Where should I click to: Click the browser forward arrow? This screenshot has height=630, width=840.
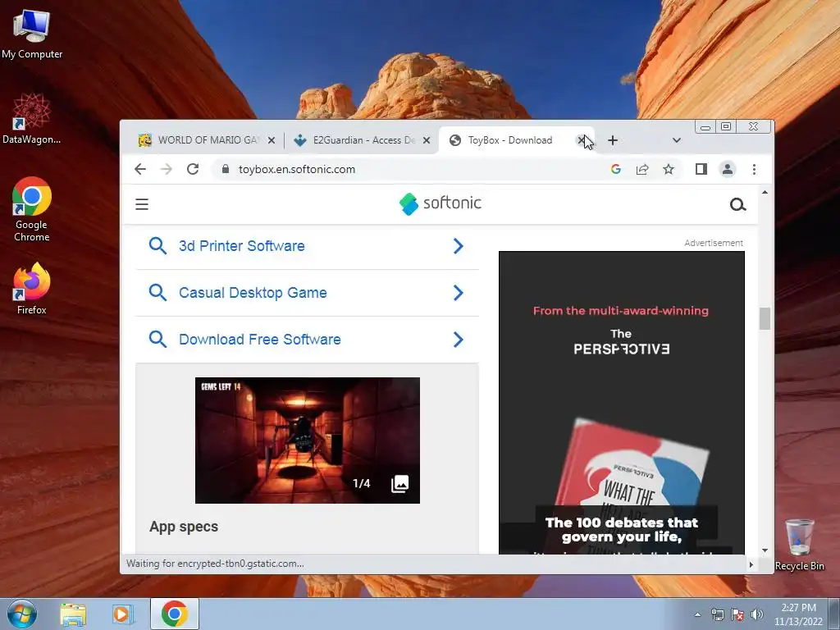tap(167, 169)
